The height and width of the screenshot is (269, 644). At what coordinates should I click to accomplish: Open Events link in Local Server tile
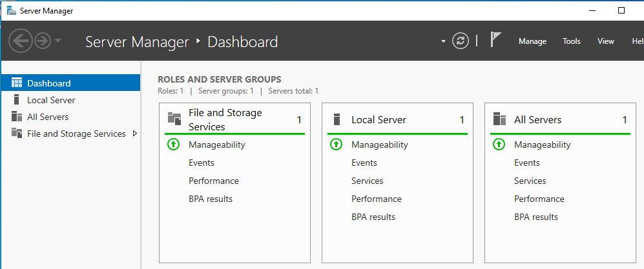pyautogui.click(x=364, y=163)
